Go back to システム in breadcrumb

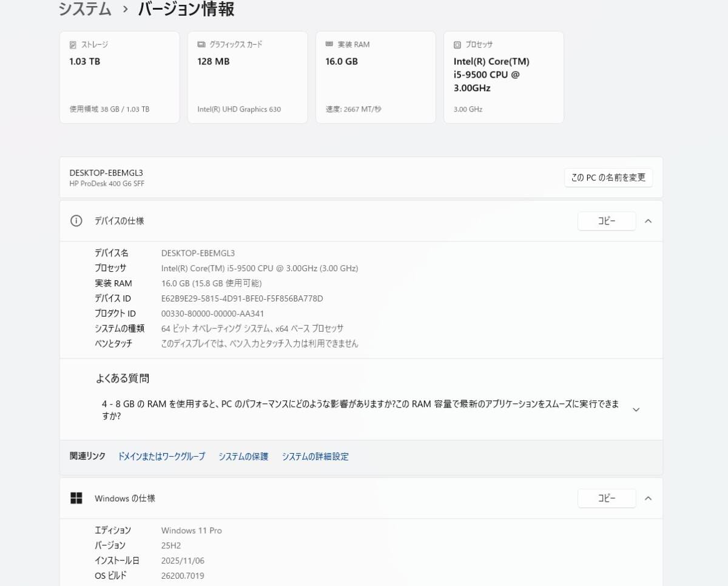85,9
